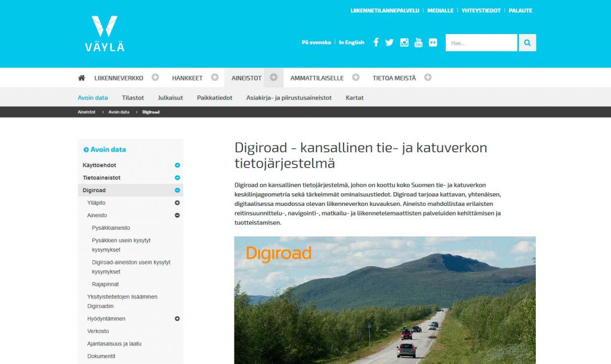Open Tietoaineistot in the sidebar
This screenshot has height=364, width=611.
(101, 178)
